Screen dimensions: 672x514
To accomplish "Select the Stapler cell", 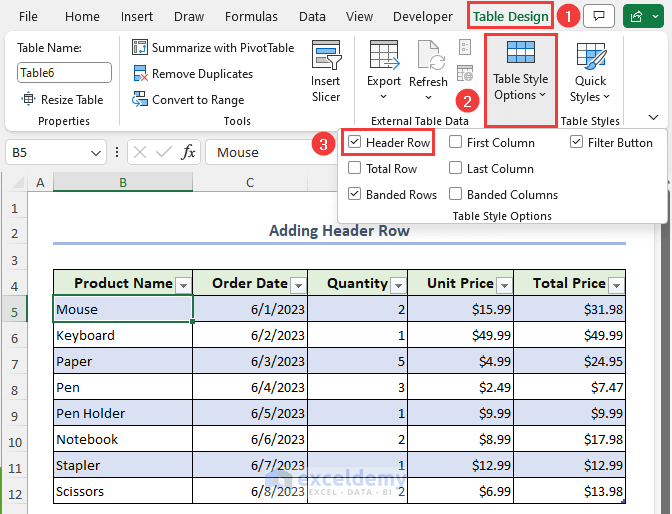I will pos(123,465).
